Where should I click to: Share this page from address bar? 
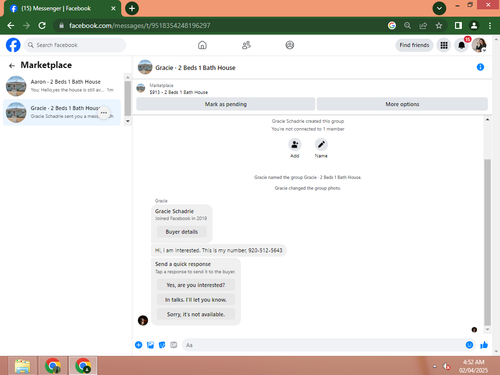(423, 25)
